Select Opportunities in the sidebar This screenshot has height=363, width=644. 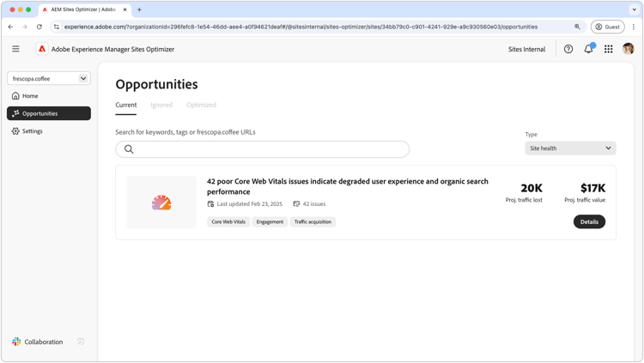click(x=49, y=113)
